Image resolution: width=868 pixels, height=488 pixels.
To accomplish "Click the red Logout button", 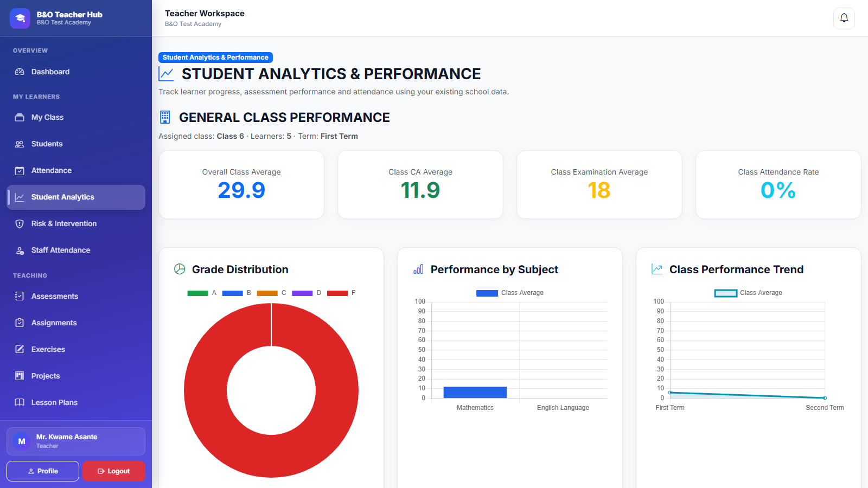I will [x=114, y=471].
